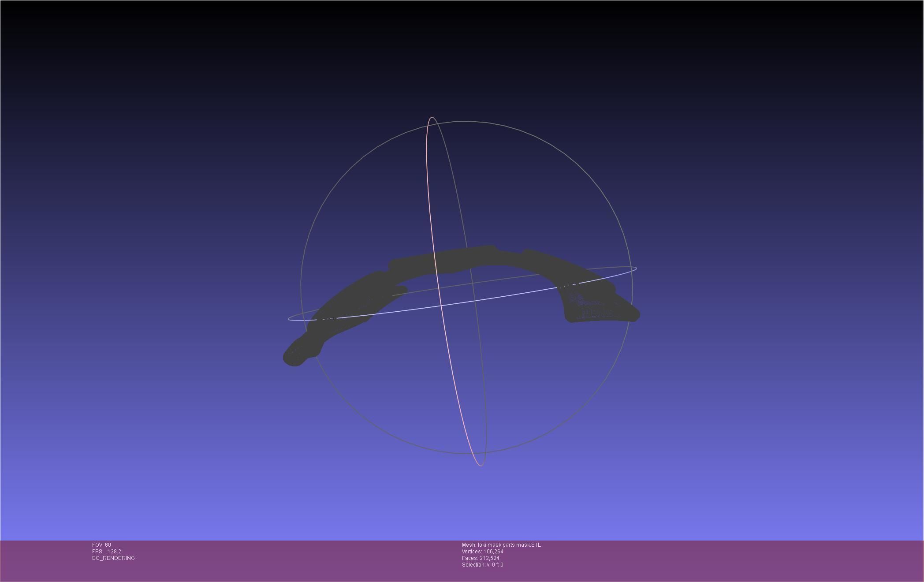Click the textured detail on the mesh's right arm
This screenshot has height=582, width=924.
pos(593,309)
